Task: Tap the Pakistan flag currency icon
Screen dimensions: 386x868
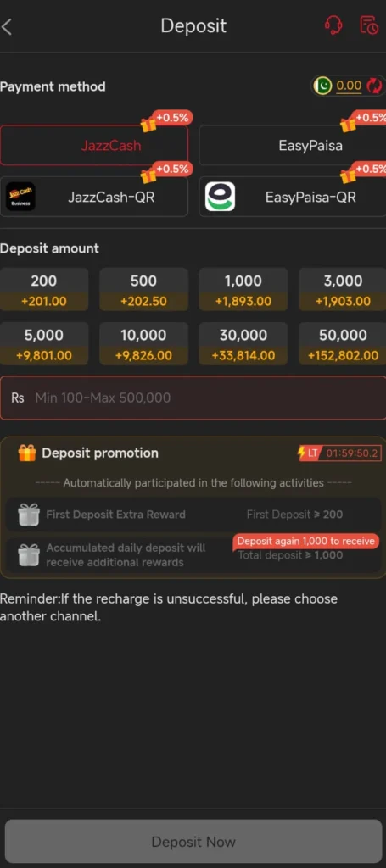Action: (x=322, y=86)
